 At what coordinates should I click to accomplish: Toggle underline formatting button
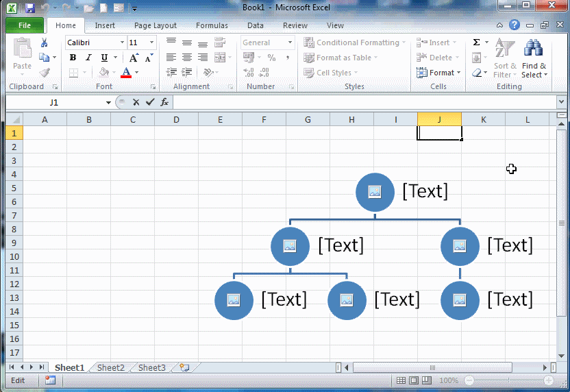[101, 58]
